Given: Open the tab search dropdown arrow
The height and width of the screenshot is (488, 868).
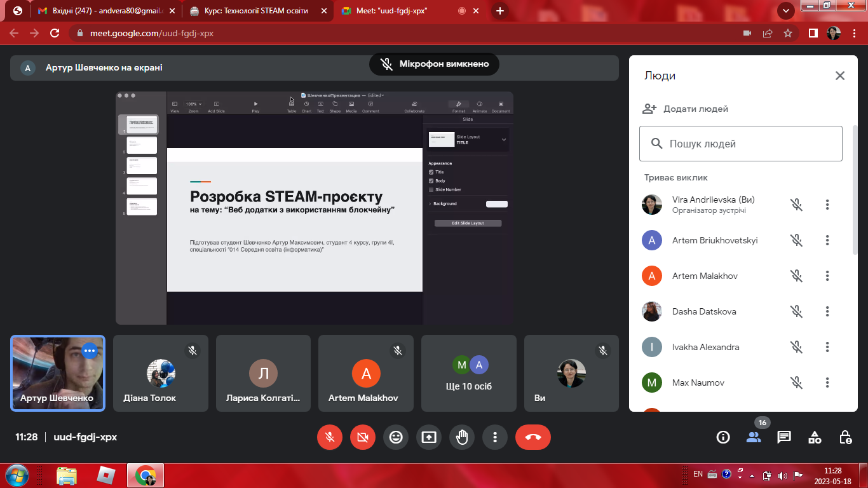Looking at the screenshot, I should tap(787, 11).
